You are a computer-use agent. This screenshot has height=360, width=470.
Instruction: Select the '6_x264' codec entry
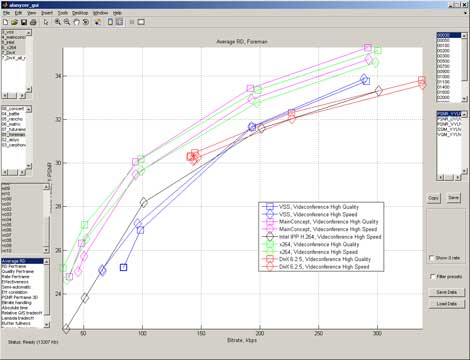click(14, 47)
